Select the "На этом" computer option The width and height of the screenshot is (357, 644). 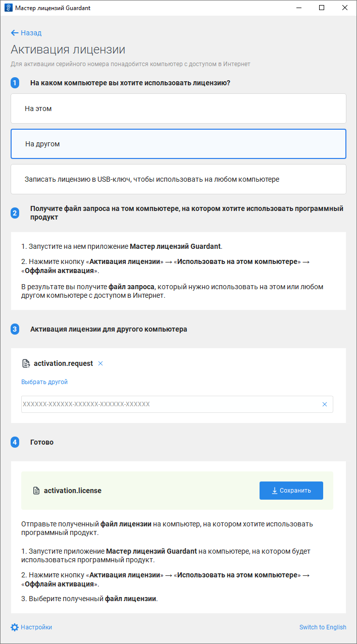point(178,109)
